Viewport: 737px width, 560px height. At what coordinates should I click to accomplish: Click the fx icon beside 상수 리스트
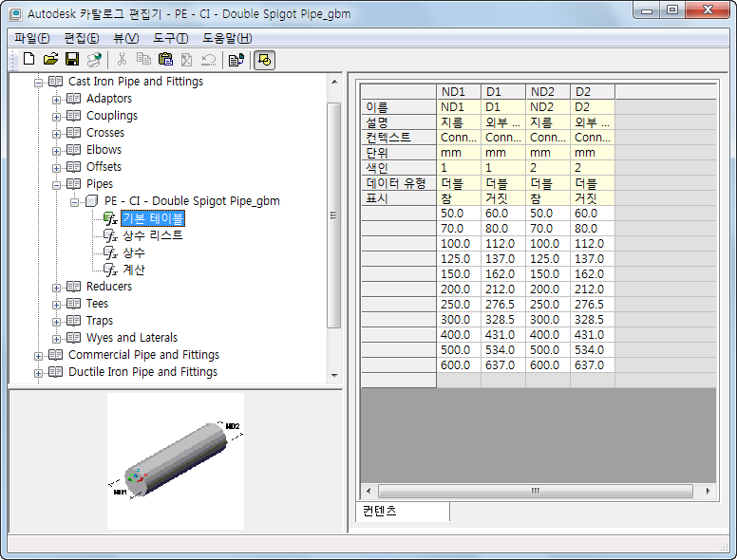(110, 235)
